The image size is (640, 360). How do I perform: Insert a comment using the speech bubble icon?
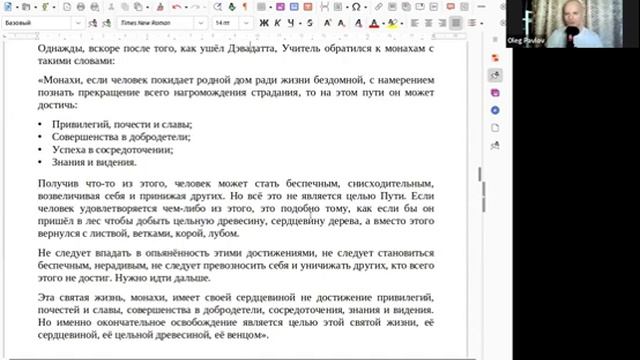(x=451, y=7)
